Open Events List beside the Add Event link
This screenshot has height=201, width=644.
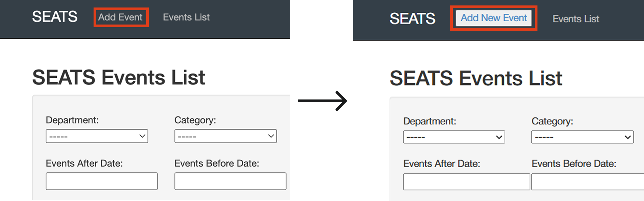pyautogui.click(x=186, y=17)
